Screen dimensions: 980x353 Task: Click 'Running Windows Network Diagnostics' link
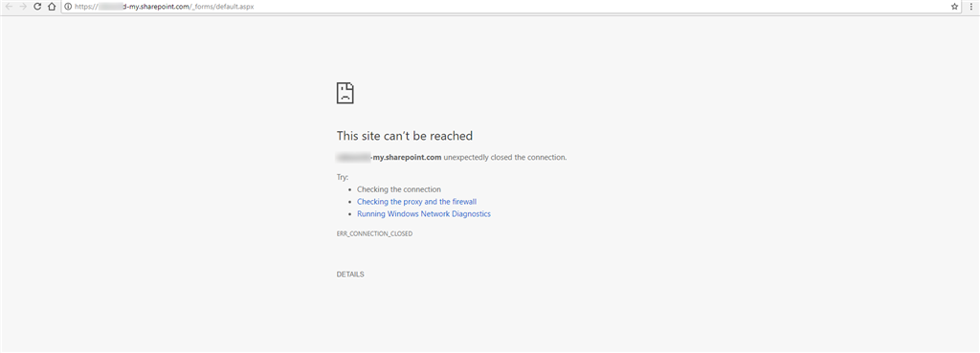point(424,213)
